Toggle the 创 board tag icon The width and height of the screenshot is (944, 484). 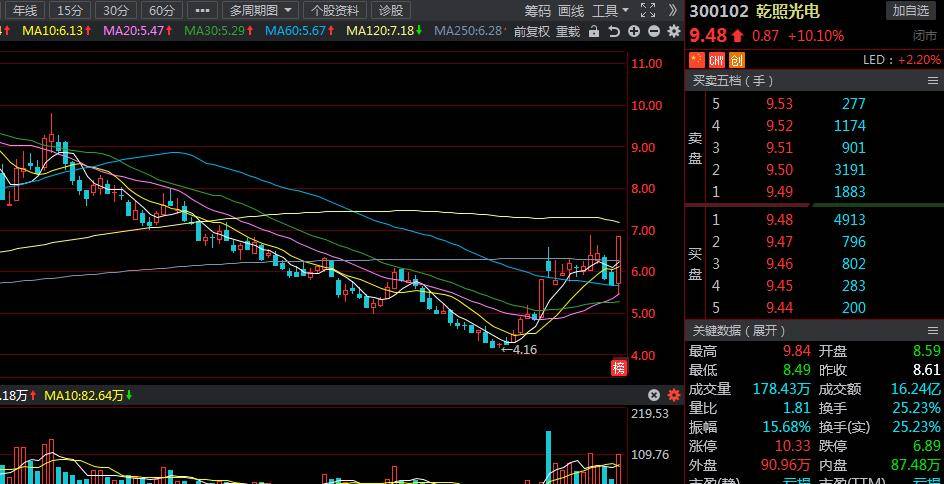(737, 60)
